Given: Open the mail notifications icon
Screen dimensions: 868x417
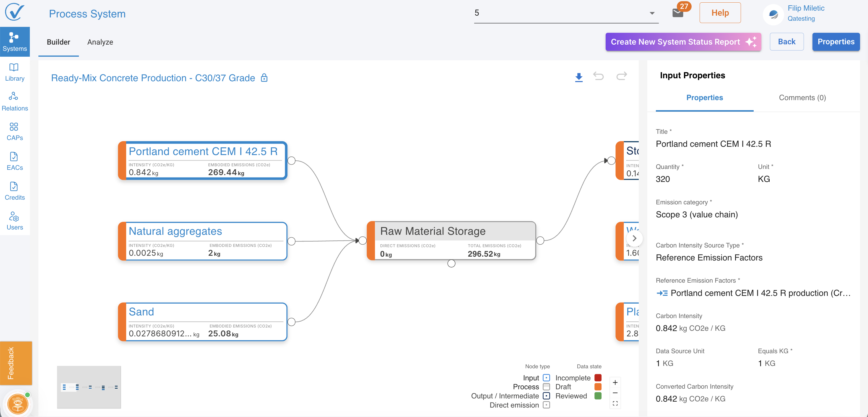Looking at the screenshot, I should pyautogui.click(x=677, y=13).
